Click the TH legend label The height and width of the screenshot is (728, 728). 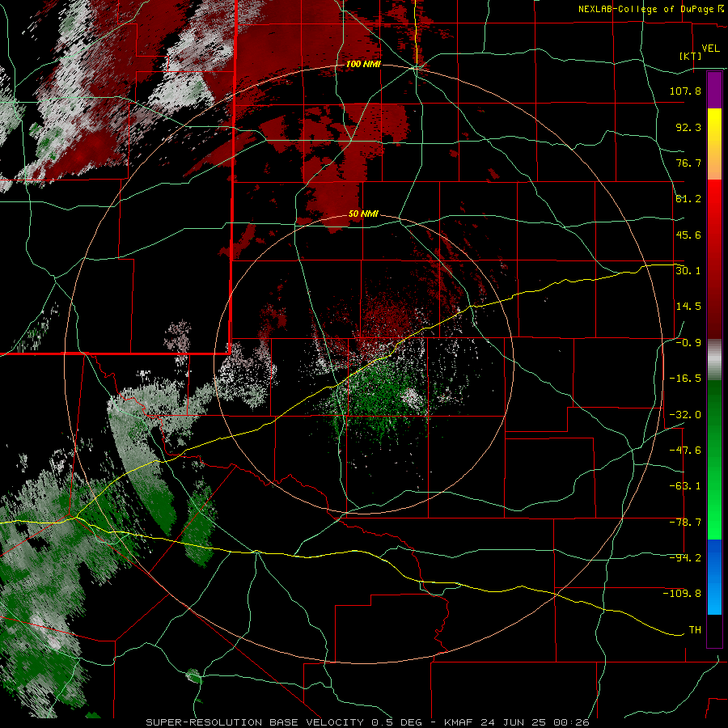point(695,629)
